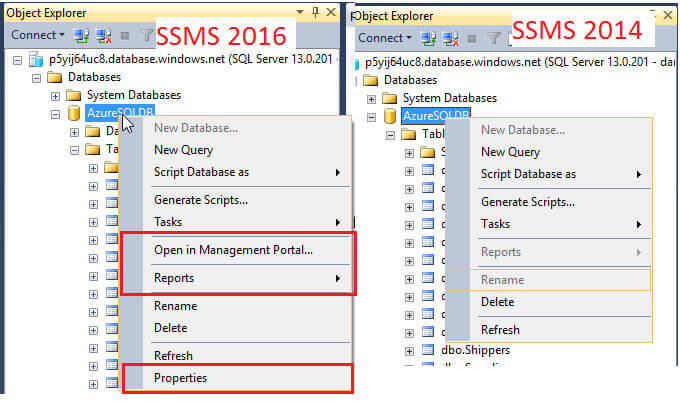Click Stop icon in SSMS 2016 toolbar
Screen dimensions: 680x401
click(x=125, y=36)
